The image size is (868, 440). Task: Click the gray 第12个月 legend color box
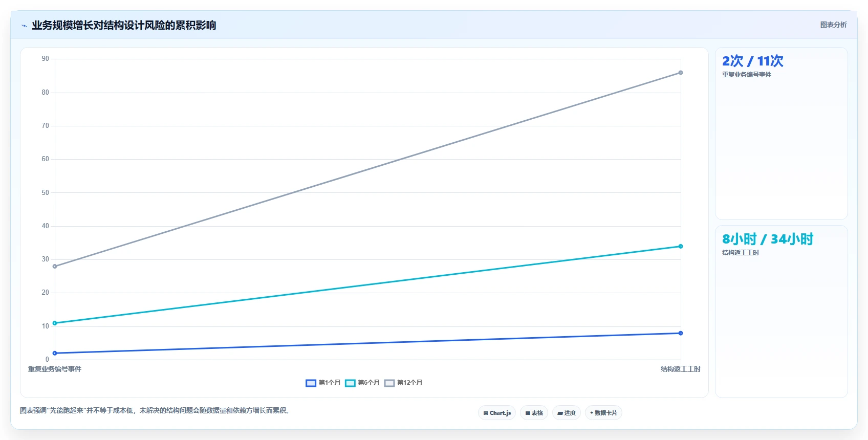pyautogui.click(x=389, y=383)
